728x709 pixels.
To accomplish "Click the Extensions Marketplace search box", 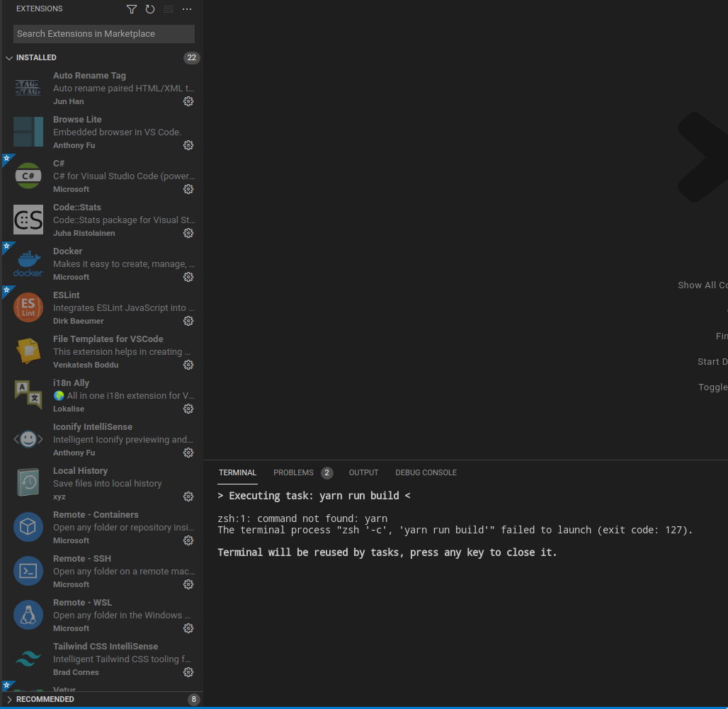I will click(103, 34).
